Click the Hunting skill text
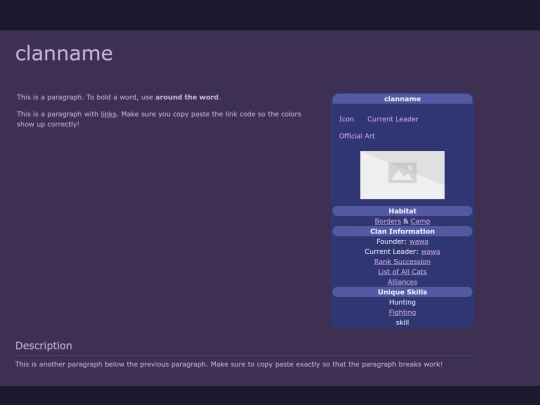Screen dimensions: 540x405 (402, 302)
